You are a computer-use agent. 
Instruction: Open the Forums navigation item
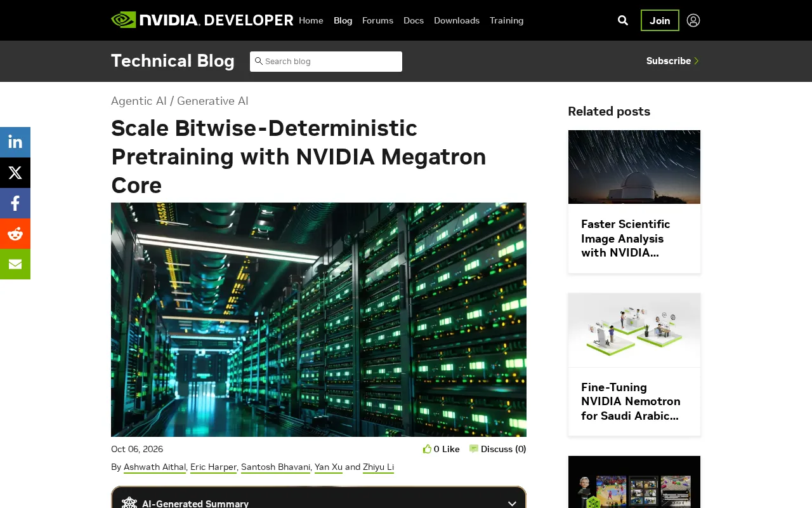tap(377, 20)
